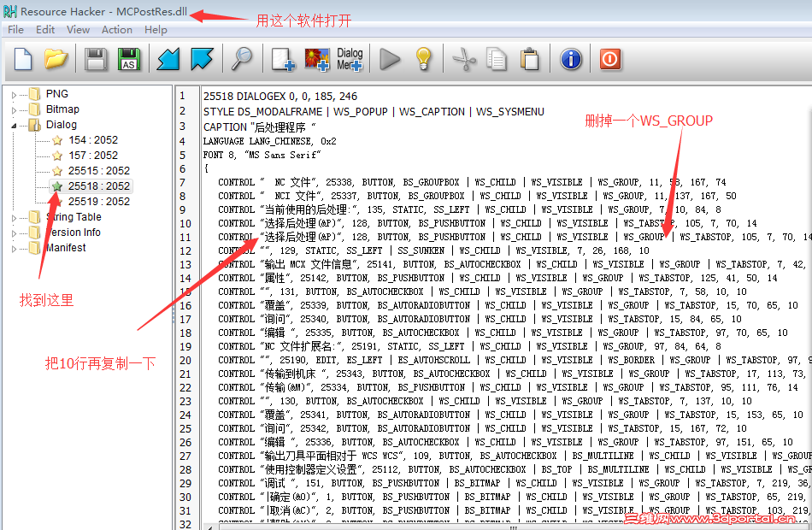Viewport: 812px width, 530px height.
Task: Click the Resource Hacker title bar logo
Action: (x=10, y=11)
